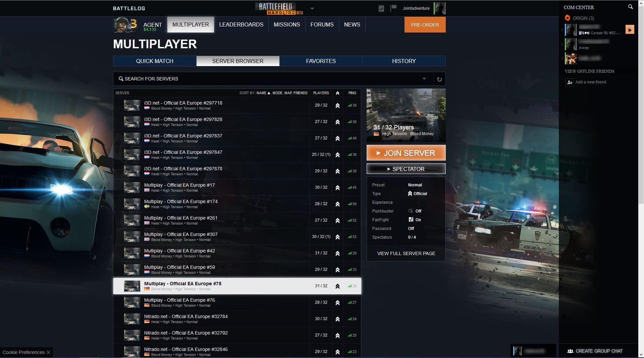Select server Nitrado.net Official EA Europe #32784

[x=237, y=319]
